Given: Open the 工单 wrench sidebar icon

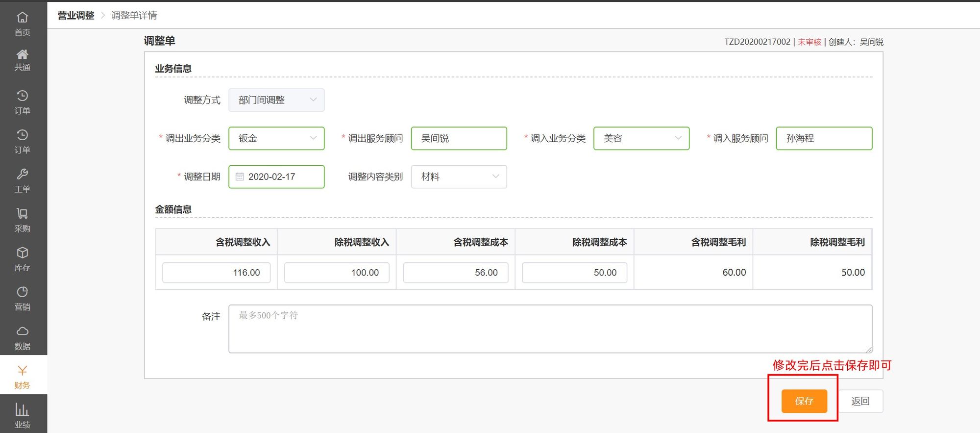Looking at the screenshot, I should [22, 180].
